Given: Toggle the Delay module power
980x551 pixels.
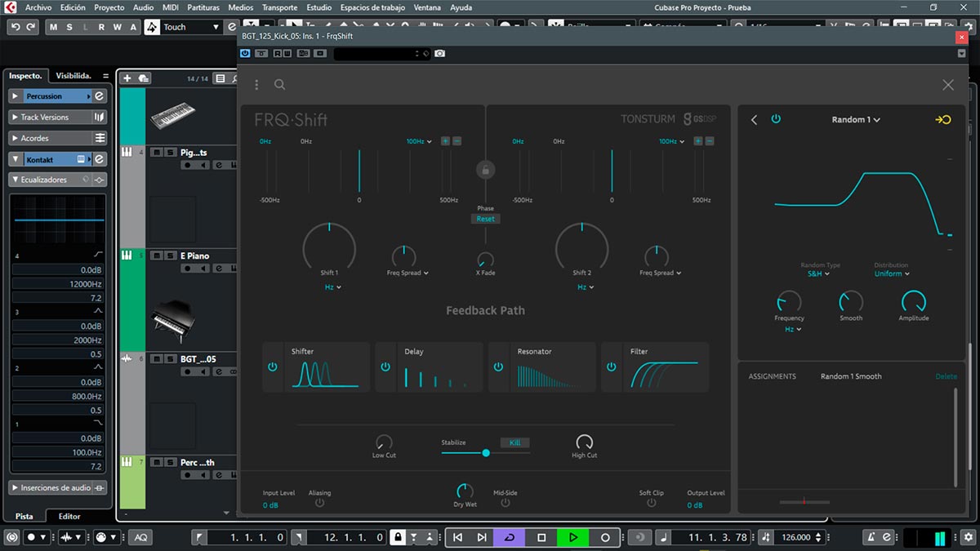Looking at the screenshot, I should 385,367.
